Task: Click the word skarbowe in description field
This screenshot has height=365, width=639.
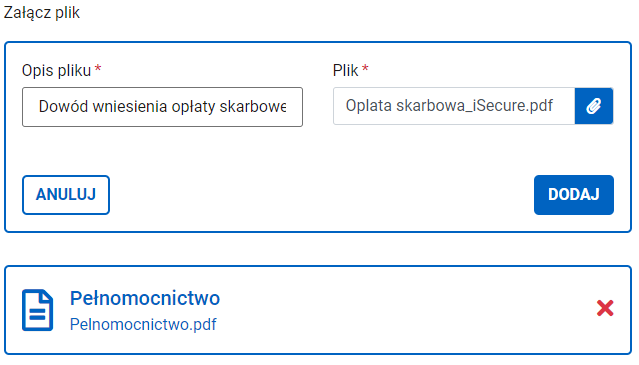Action: tap(253, 107)
